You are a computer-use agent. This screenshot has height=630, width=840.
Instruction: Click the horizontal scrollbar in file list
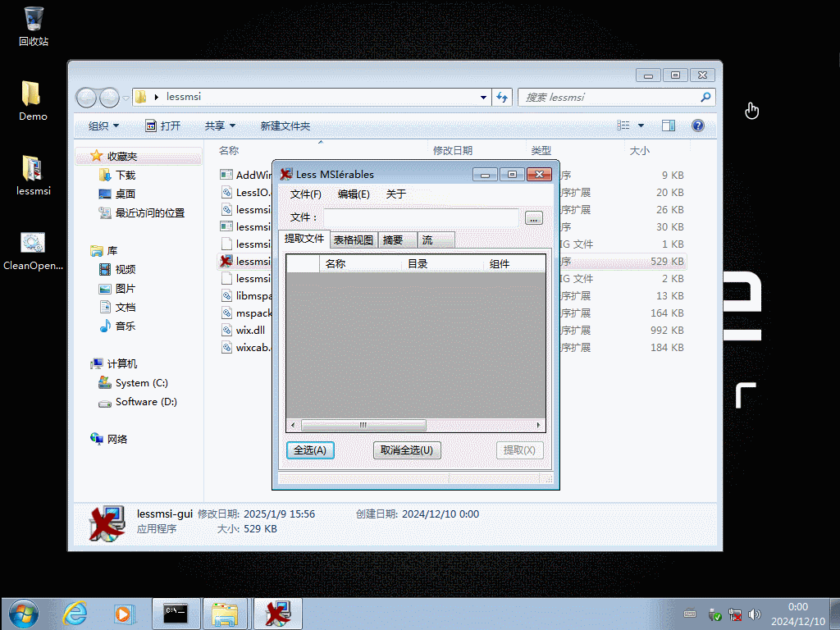click(363, 426)
